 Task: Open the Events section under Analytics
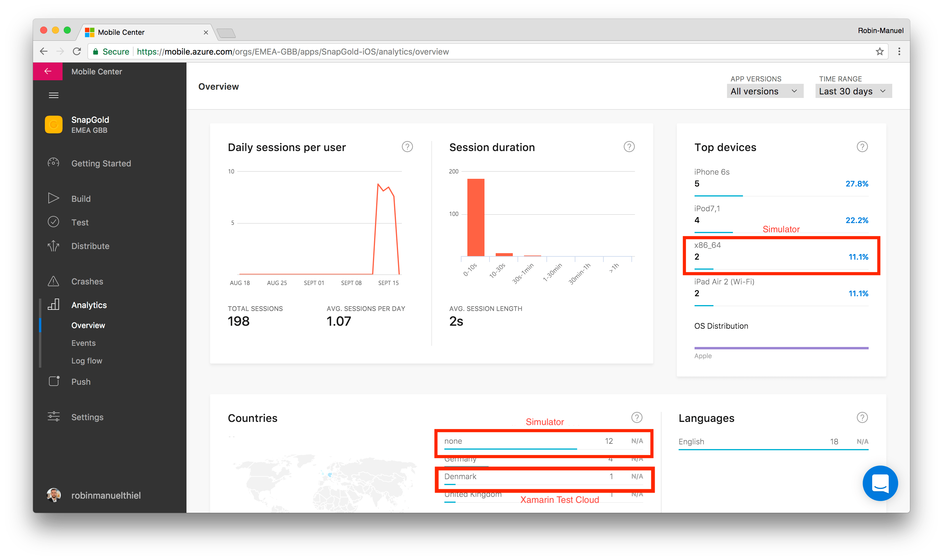click(x=83, y=343)
